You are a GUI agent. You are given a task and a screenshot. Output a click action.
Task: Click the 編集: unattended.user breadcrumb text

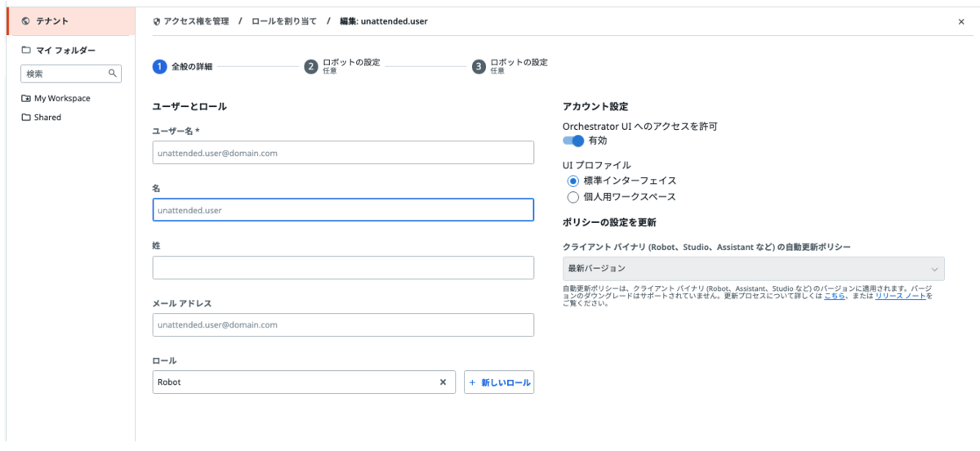click(x=382, y=21)
